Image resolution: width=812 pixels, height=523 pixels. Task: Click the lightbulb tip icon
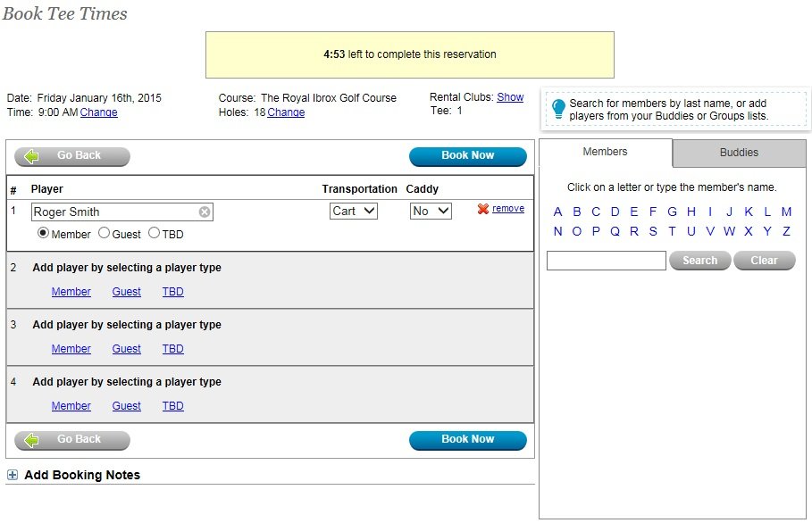coord(558,109)
